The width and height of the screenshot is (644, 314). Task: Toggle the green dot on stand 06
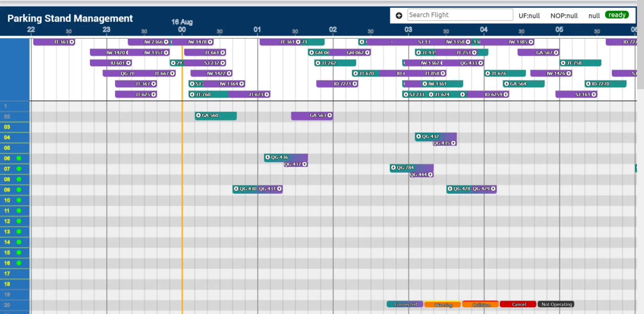[19, 158]
